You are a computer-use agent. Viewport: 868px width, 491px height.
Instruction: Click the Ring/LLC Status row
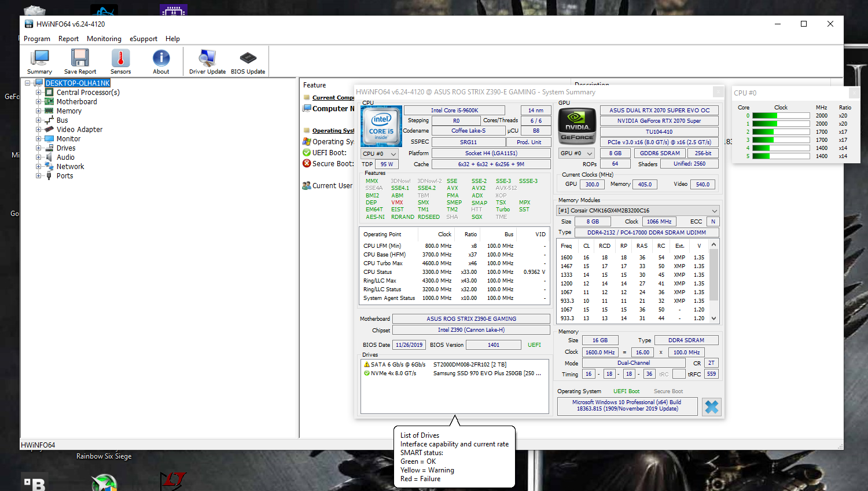point(454,290)
